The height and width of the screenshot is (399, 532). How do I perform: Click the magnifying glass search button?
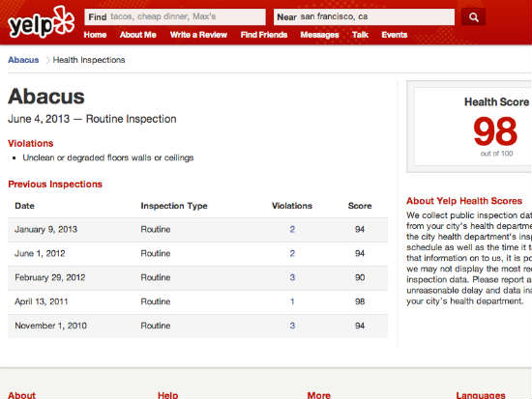coord(473,16)
